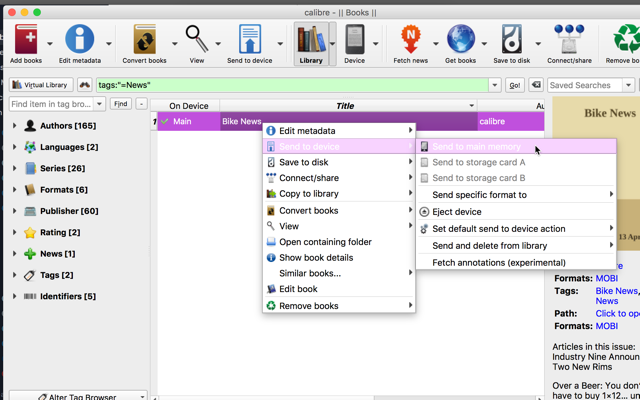This screenshot has height=400, width=640.
Task: Click the Send to device toolbar icon
Action: click(249, 40)
